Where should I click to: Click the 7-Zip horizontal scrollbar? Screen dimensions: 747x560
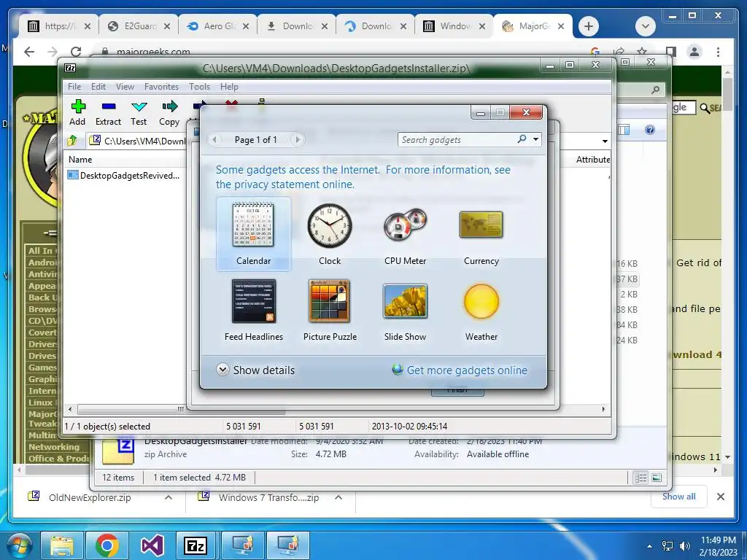click(x=181, y=409)
